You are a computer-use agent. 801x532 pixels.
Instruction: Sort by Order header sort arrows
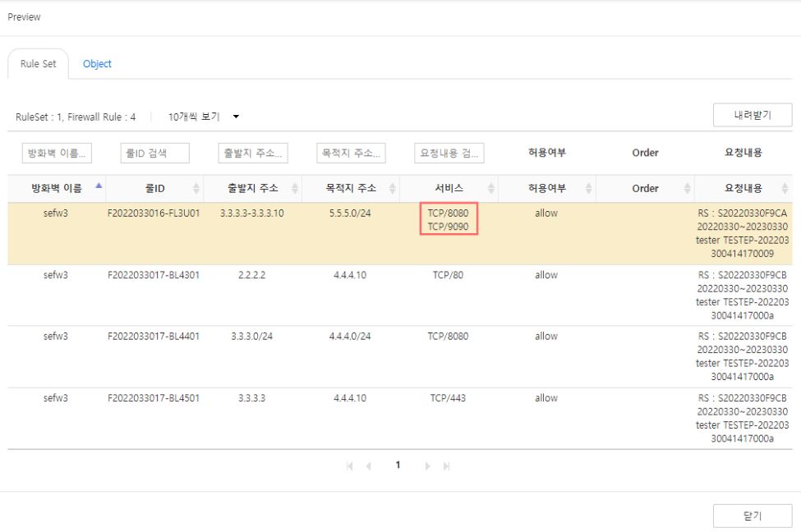[687, 188]
